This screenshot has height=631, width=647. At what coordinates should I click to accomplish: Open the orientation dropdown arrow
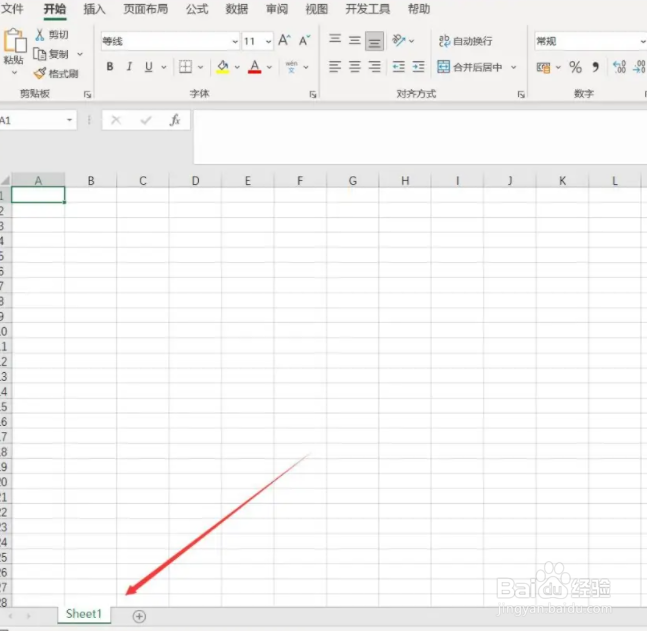click(411, 41)
